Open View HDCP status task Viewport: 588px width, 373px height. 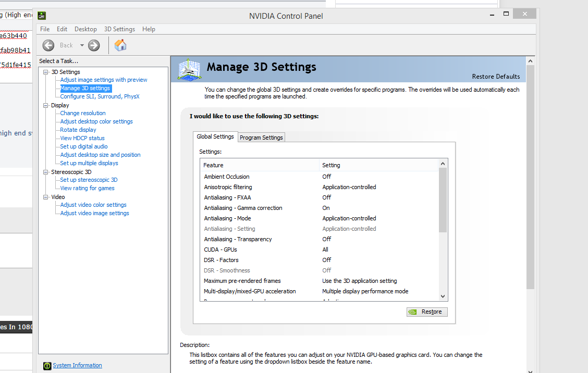82,138
